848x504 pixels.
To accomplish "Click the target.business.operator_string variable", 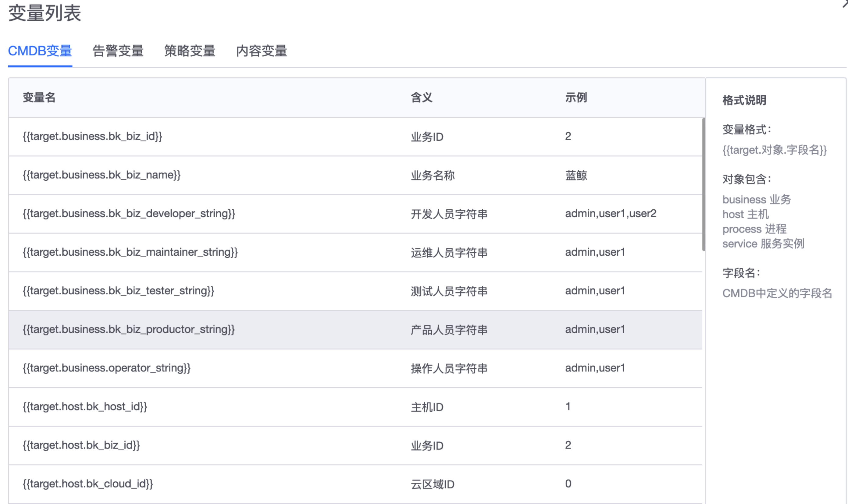I will click(x=106, y=368).
